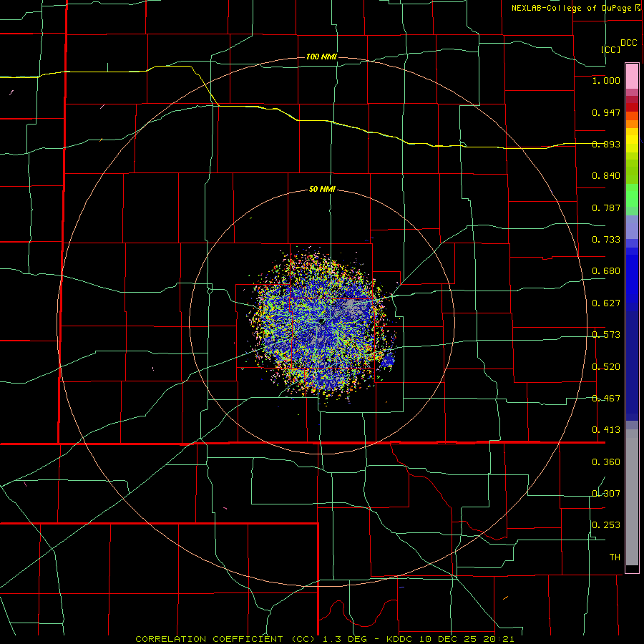
Task: Click the 0.360 legend value
Action: click(606, 462)
